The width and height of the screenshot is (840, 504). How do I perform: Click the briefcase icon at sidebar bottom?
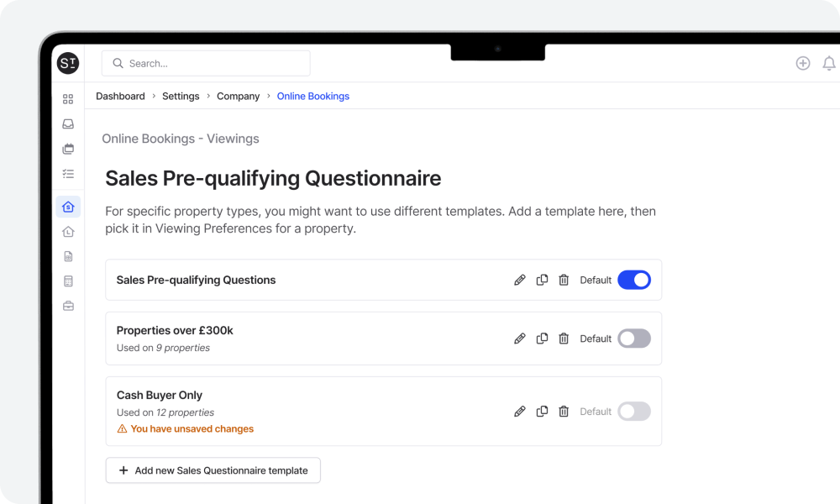pos(68,305)
